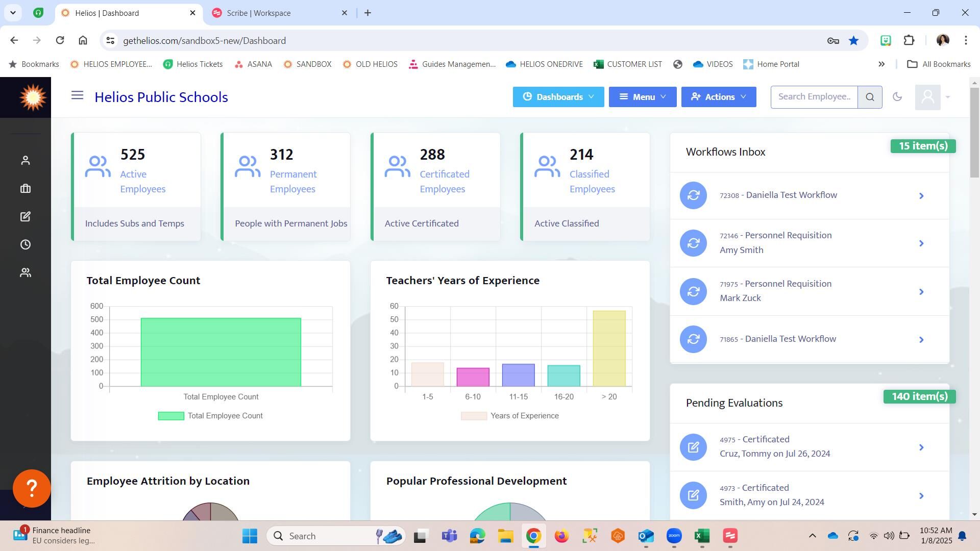980x551 pixels.
Task: Open the edit pencil sidebar icon
Action: [25, 217]
